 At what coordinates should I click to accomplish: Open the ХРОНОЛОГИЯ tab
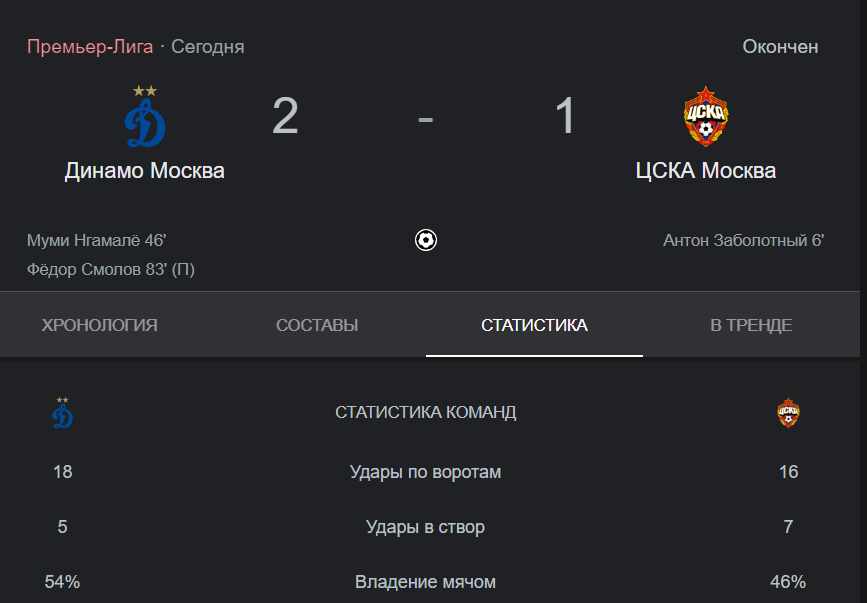(x=100, y=325)
